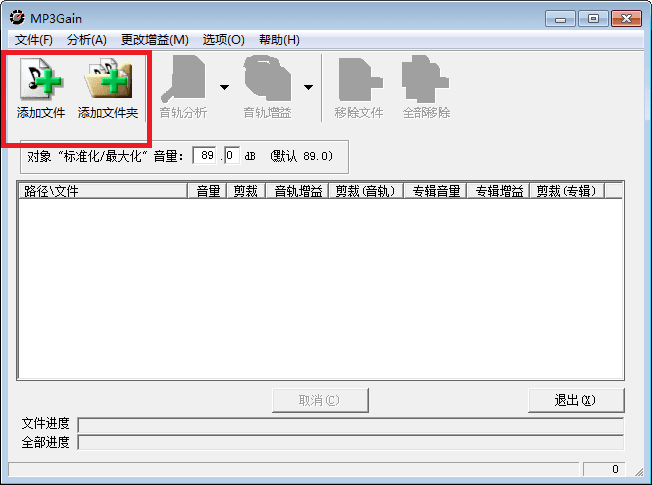The image size is (652, 485).
Task: Sort by the 音轨增益 column header
Action: (297, 191)
